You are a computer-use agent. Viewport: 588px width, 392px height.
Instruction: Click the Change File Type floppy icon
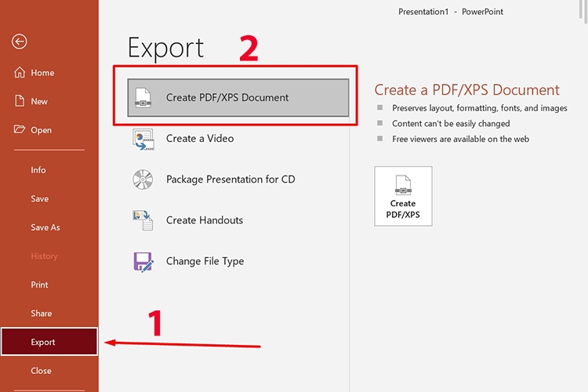tap(143, 261)
